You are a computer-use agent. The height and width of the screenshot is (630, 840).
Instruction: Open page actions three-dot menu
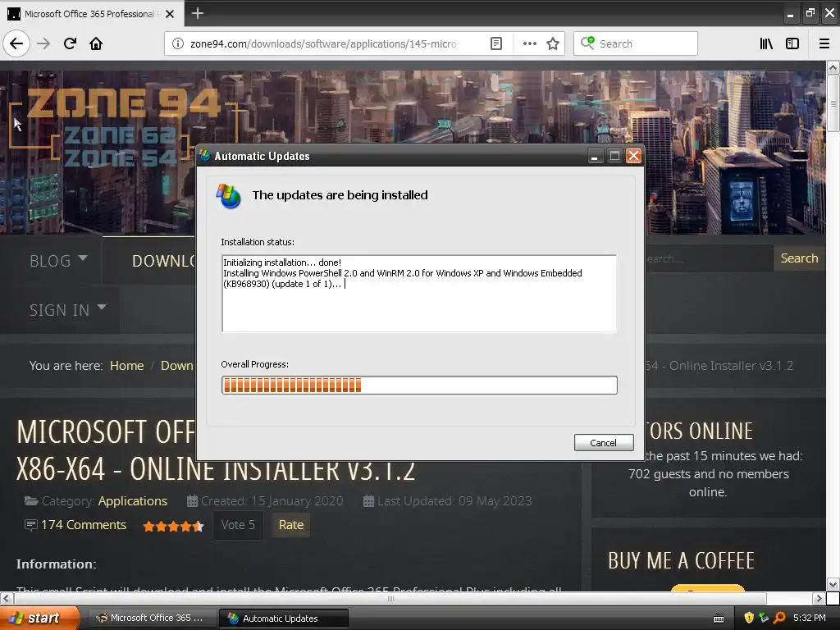pos(529,43)
